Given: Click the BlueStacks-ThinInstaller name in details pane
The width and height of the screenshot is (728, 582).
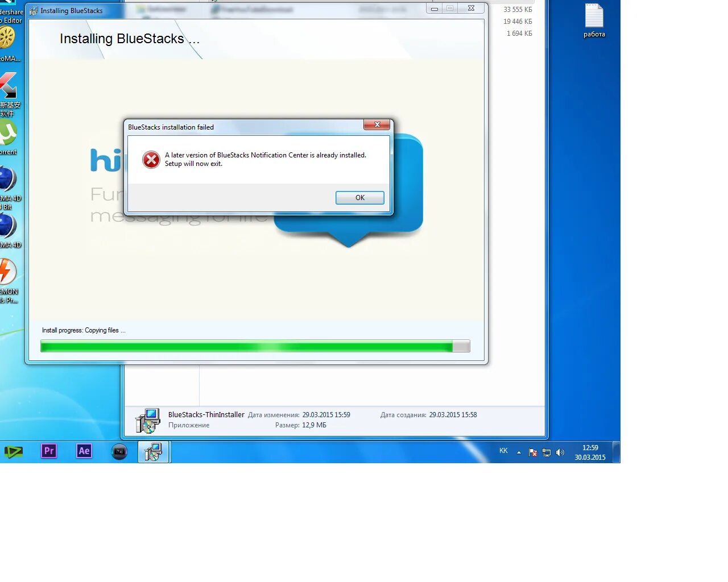Looking at the screenshot, I should 206,415.
